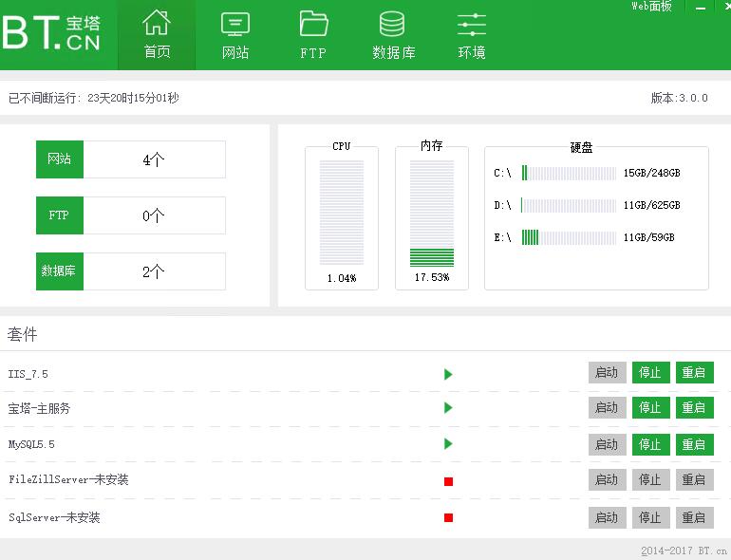Open the Web面板 link
Screen dimensions: 731x560
(x=652, y=6)
